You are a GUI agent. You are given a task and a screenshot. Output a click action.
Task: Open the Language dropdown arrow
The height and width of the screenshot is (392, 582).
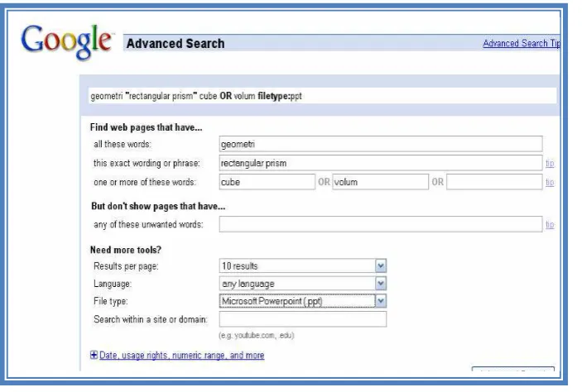click(381, 284)
